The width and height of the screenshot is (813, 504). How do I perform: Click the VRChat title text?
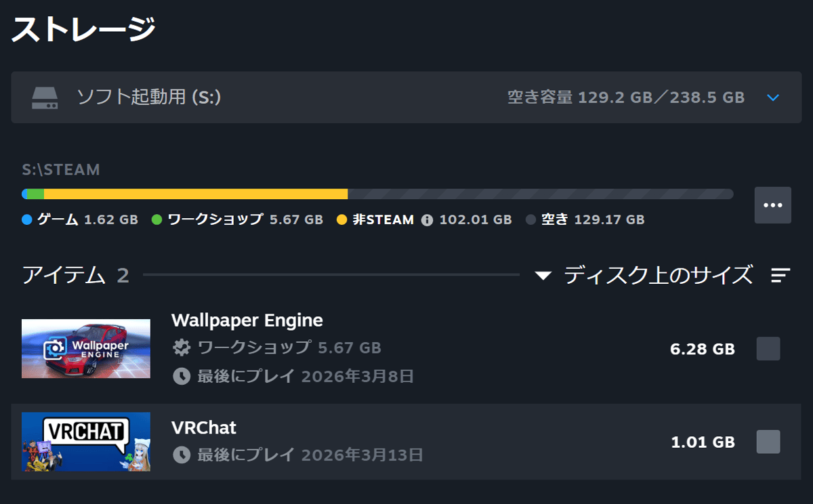point(204,427)
